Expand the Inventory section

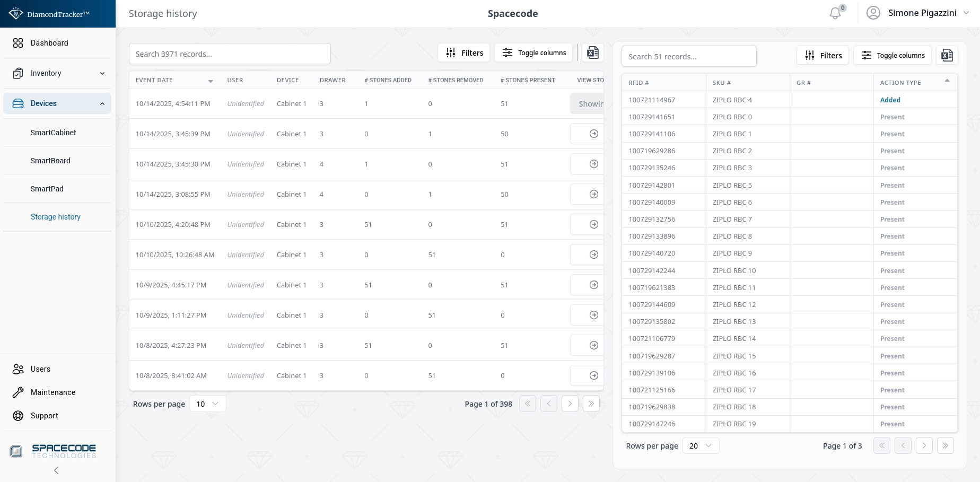(102, 73)
